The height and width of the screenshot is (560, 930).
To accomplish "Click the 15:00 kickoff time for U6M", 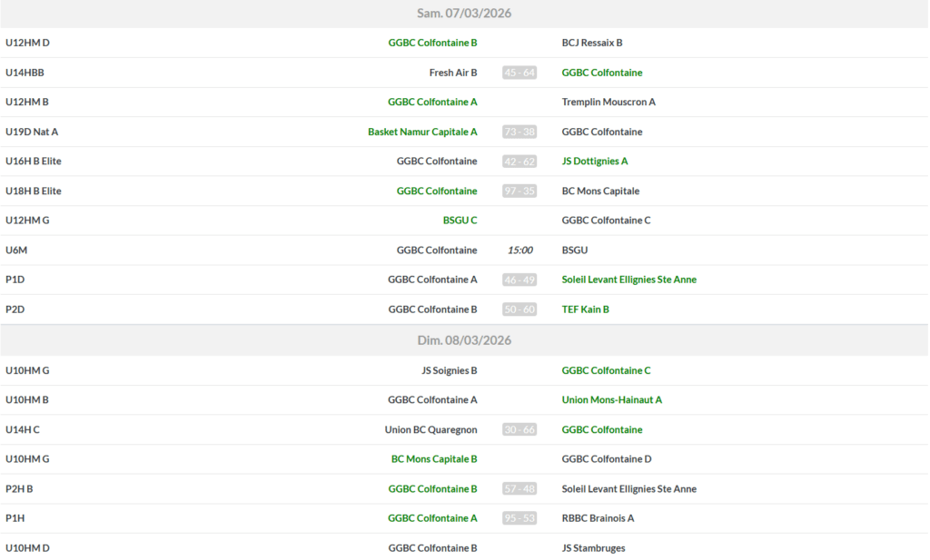I will point(519,251).
